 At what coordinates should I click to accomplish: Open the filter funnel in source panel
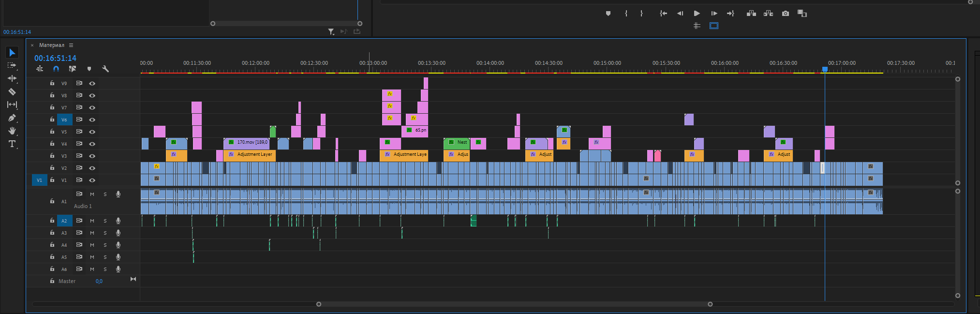(331, 31)
